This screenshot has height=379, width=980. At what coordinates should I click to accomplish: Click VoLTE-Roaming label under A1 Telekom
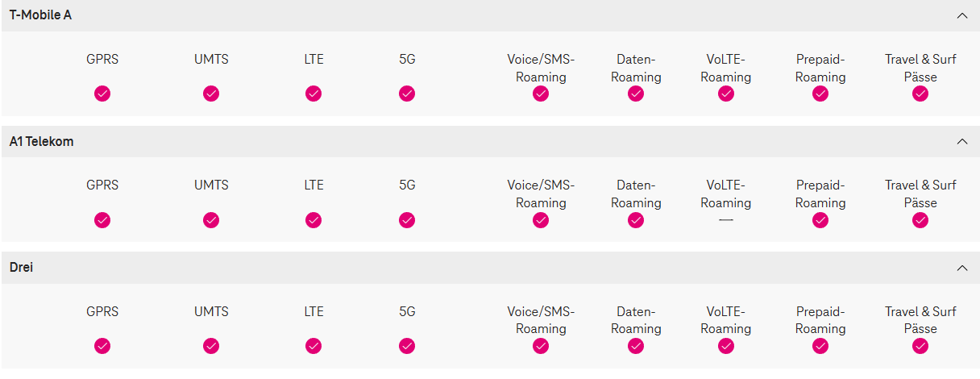tap(726, 194)
